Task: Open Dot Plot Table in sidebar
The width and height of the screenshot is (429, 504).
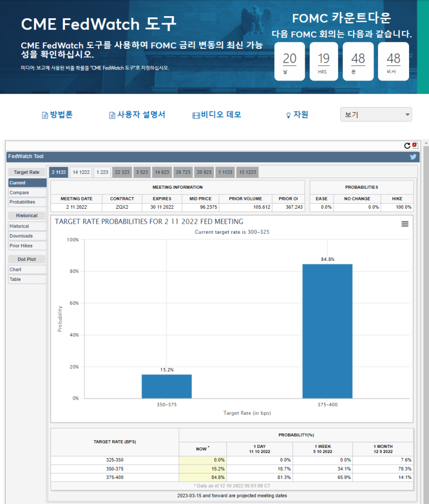Action: pos(27,279)
